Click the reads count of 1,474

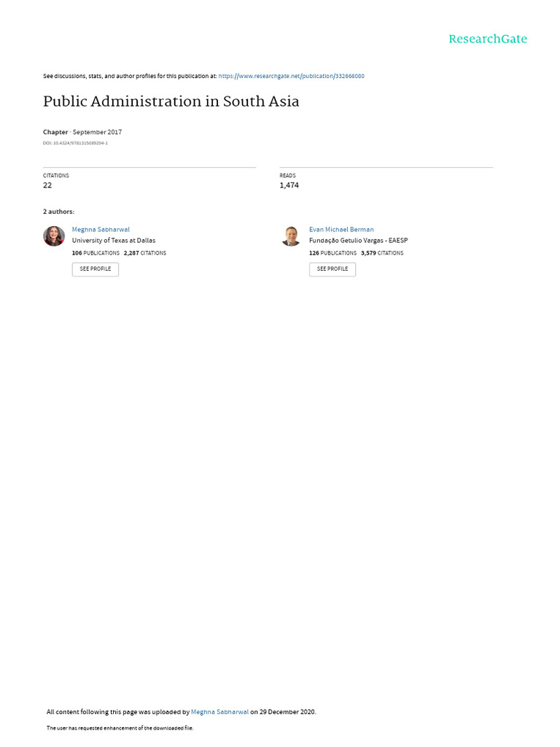pos(289,185)
